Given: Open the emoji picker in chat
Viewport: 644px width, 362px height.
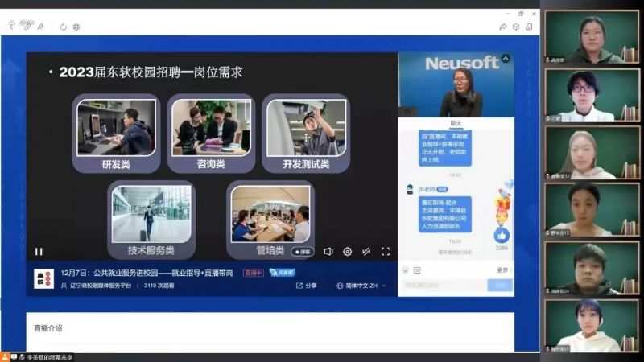Looking at the screenshot, I should (406, 270).
